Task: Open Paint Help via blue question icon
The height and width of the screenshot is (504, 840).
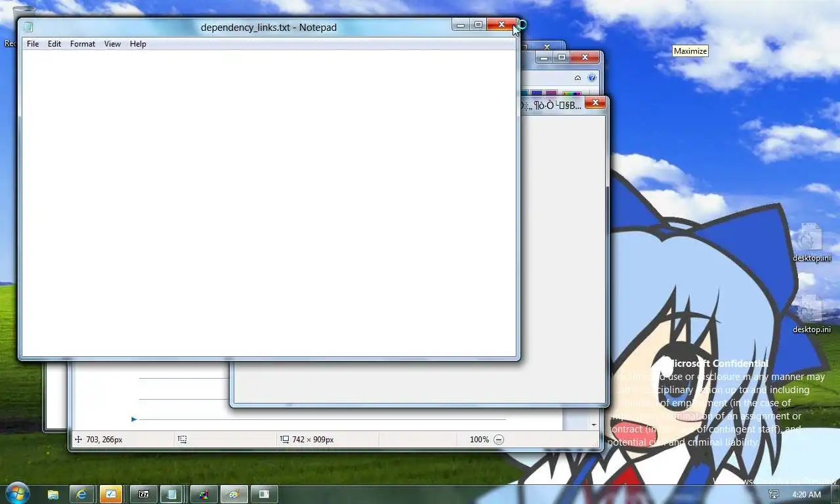Action: [591, 77]
